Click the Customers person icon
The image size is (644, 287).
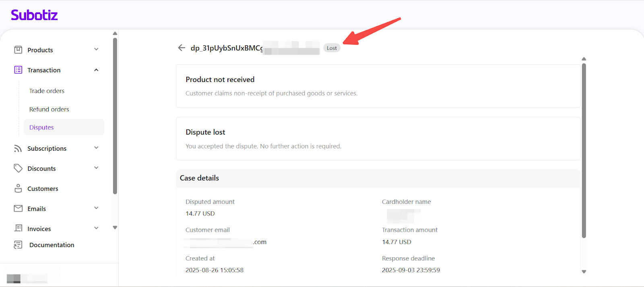tap(18, 189)
